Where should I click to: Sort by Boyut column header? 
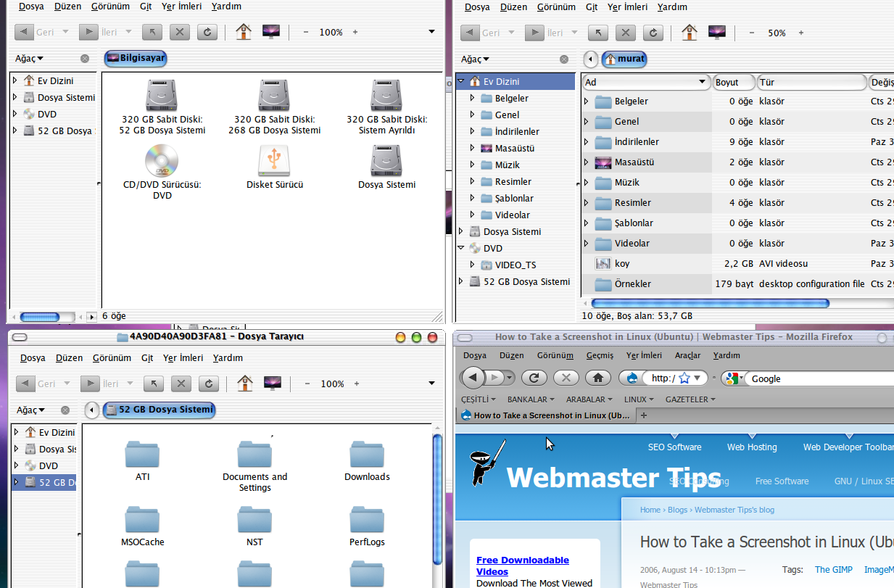point(734,82)
